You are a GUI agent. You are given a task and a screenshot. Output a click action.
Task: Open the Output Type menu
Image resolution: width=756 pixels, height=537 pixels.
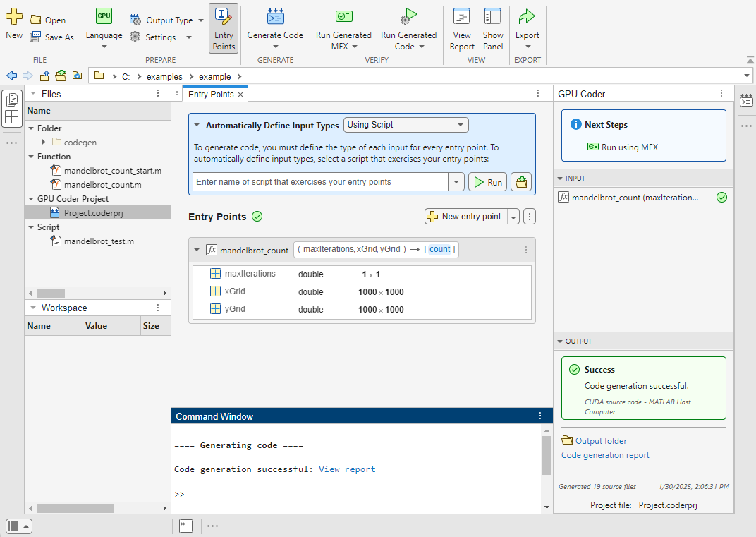click(x=166, y=20)
